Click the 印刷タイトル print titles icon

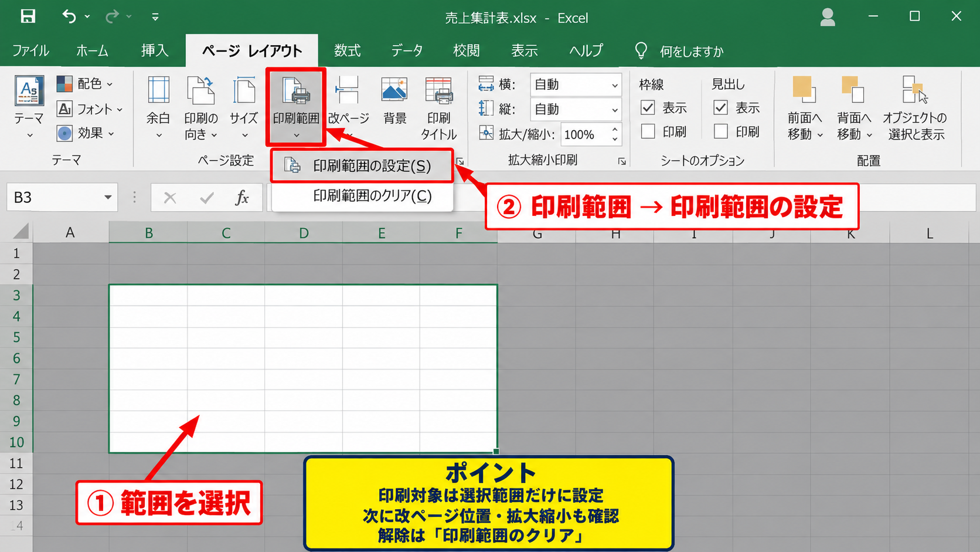point(438,92)
